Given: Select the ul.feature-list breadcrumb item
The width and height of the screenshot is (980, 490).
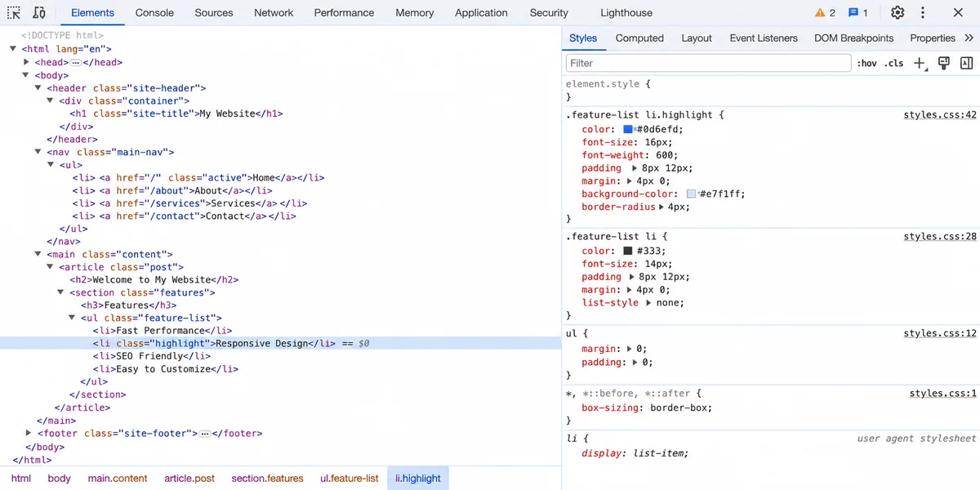Looking at the screenshot, I should (x=350, y=479).
